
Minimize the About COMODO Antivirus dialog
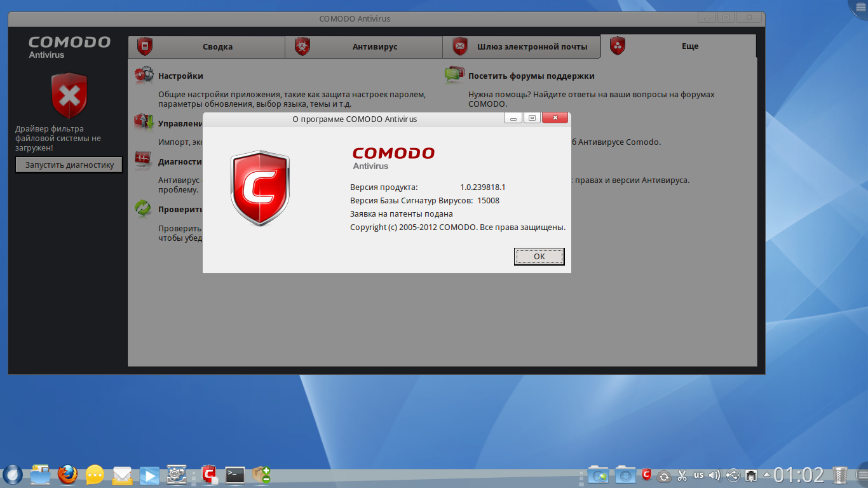(x=513, y=118)
